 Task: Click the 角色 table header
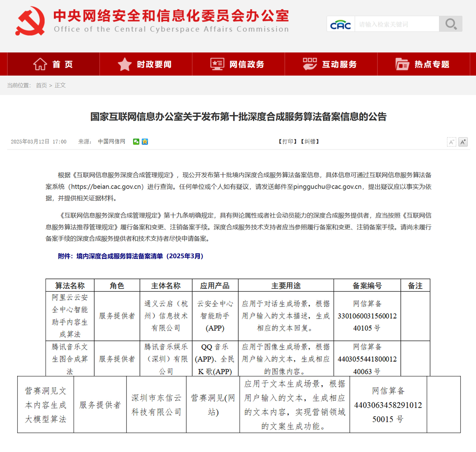tap(117, 285)
